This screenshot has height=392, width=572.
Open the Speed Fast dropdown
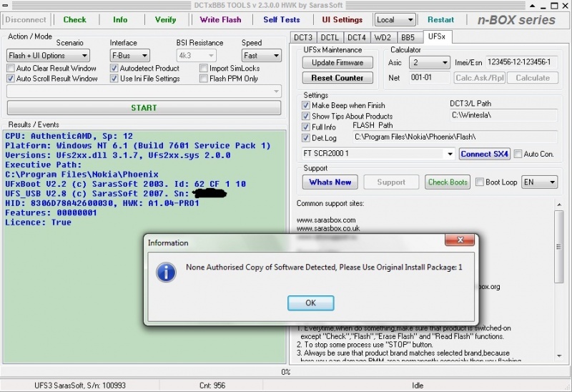[261, 56]
